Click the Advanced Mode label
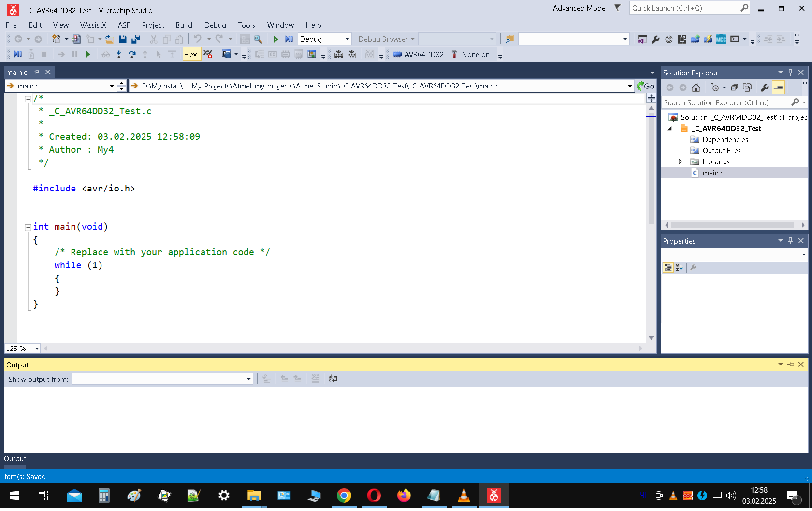 (579, 8)
